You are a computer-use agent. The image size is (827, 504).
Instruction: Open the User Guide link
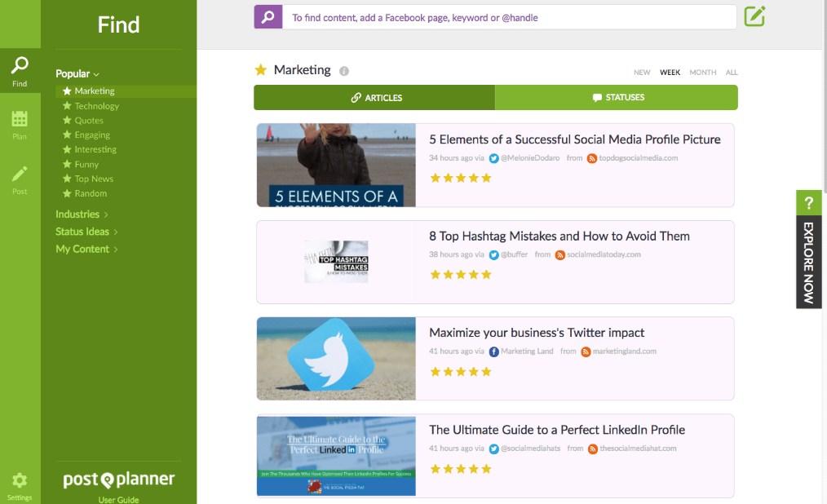coord(118,499)
